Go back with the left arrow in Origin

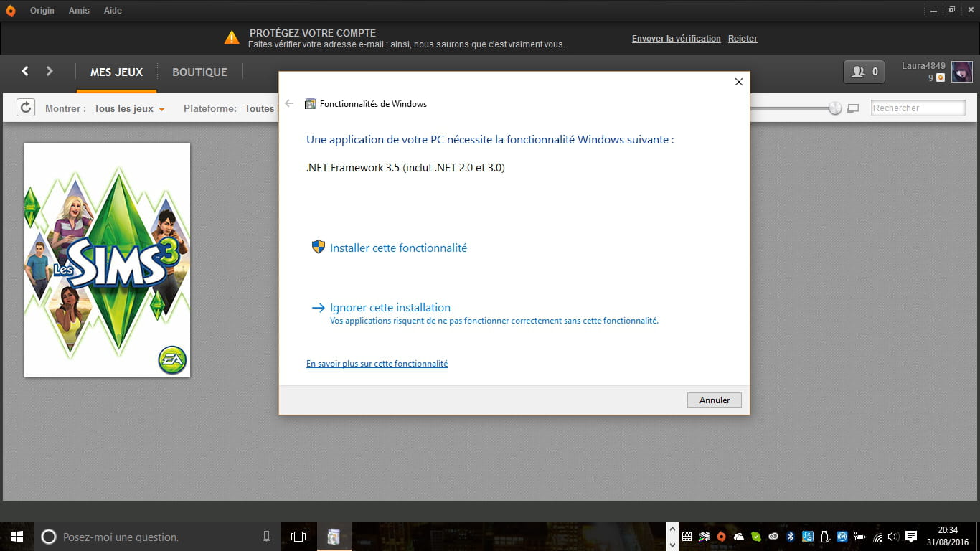[x=25, y=71]
